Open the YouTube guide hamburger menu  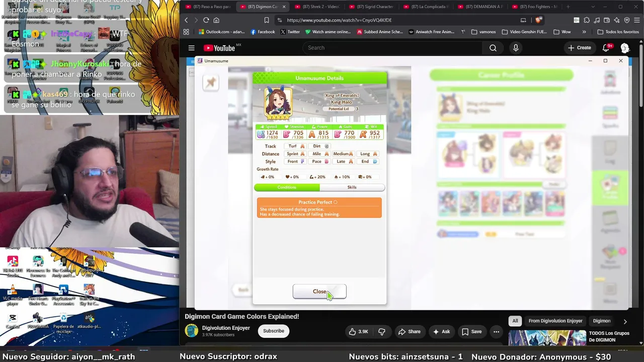click(191, 48)
